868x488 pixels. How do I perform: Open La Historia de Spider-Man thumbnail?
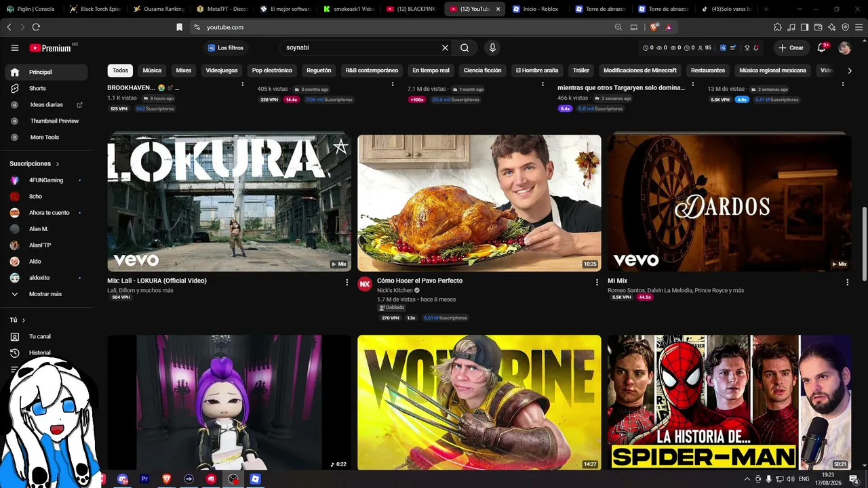click(x=729, y=403)
